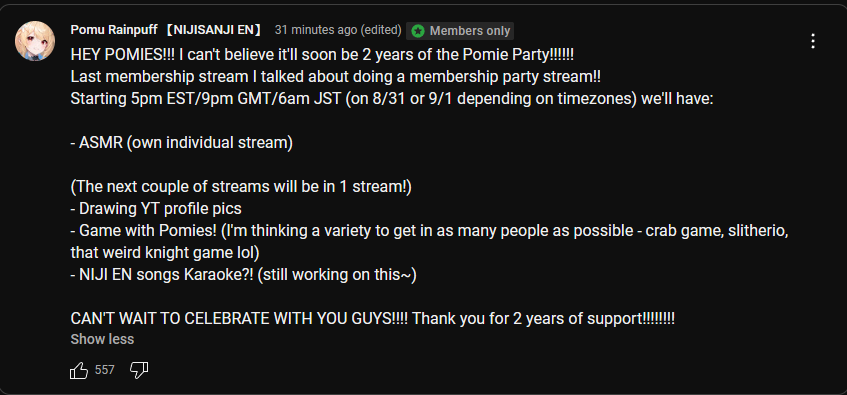
Task: Click the "Members only" badge text
Action: [470, 31]
